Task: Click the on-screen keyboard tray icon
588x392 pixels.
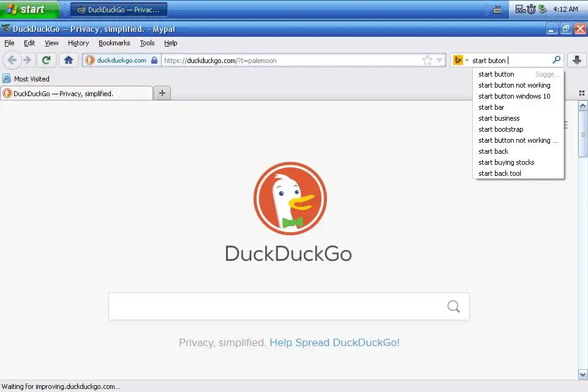Action: [497, 10]
